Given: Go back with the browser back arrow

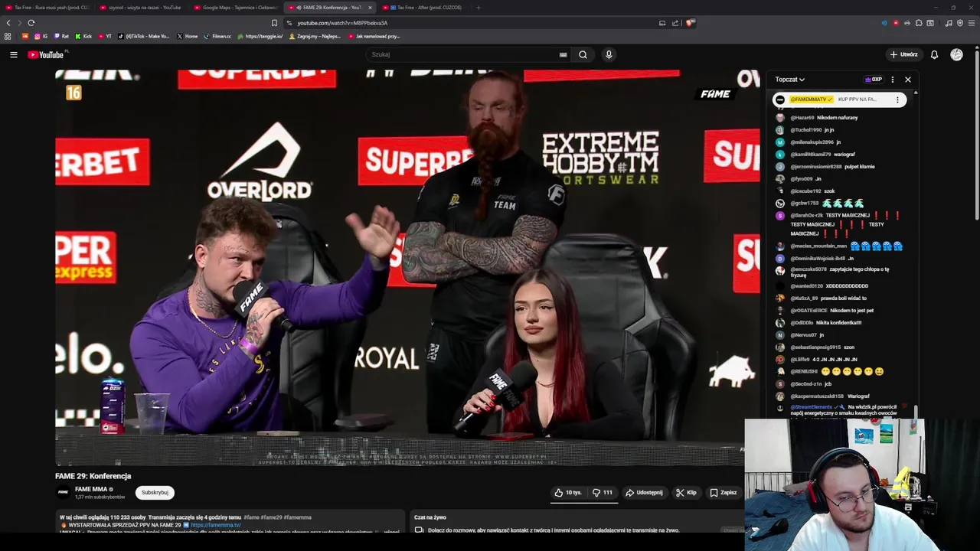Looking at the screenshot, I should (8, 23).
